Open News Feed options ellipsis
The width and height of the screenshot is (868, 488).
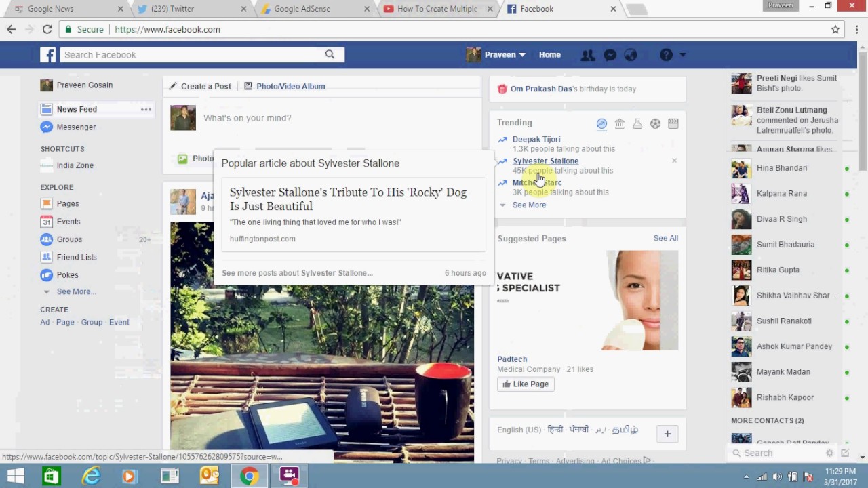pyautogui.click(x=146, y=109)
